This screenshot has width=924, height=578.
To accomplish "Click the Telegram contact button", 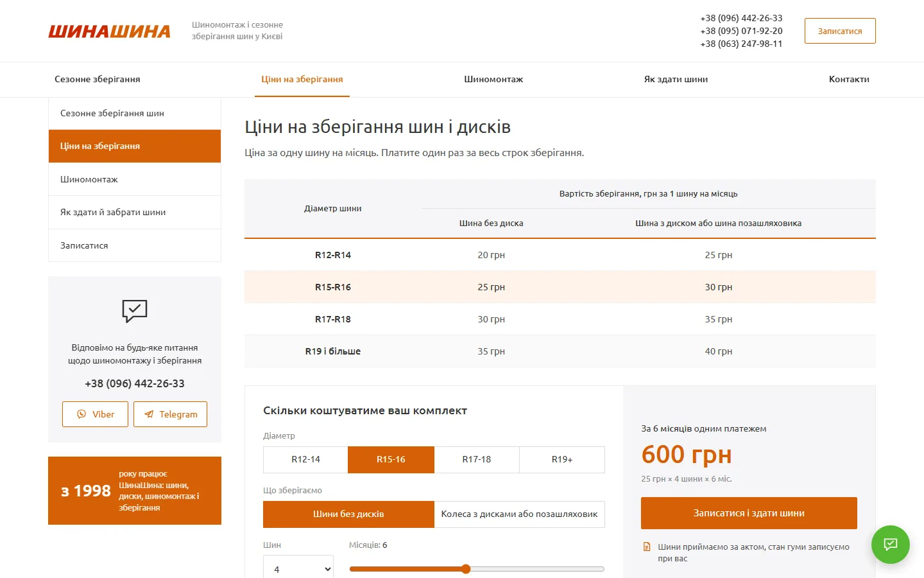I will pos(170,414).
